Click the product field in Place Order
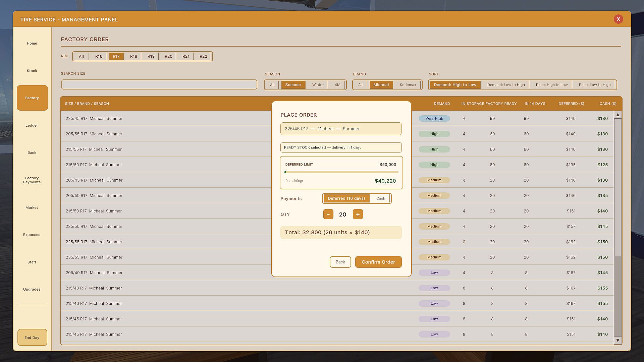The image size is (644, 362). pos(341,129)
